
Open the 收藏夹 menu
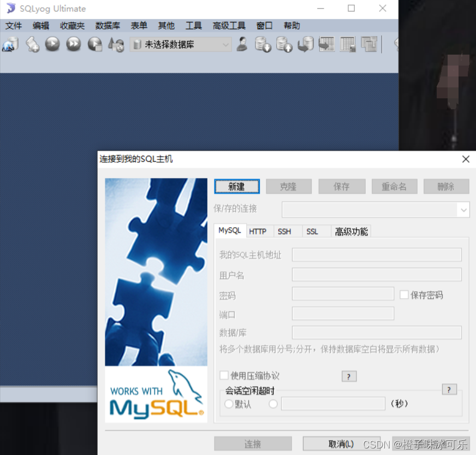tap(72, 26)
